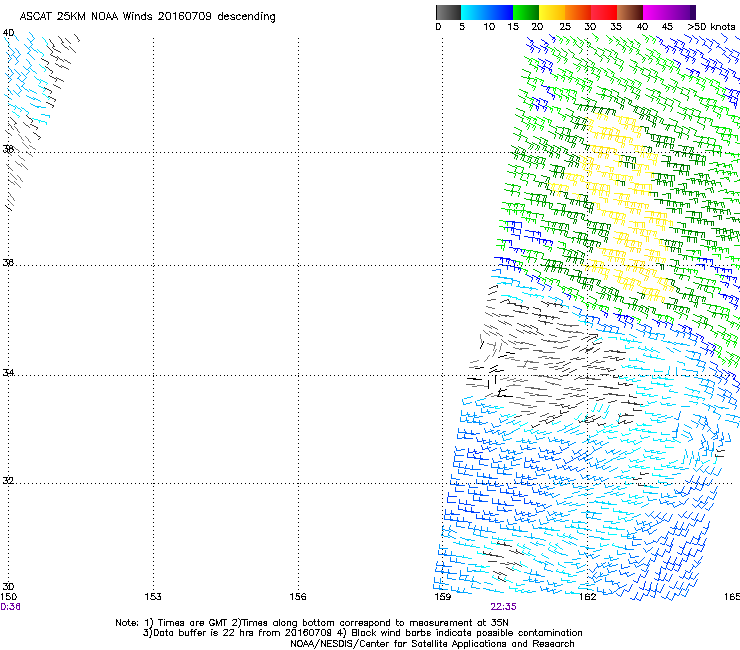The width and height of the screenshot is (740, 650).
Task: Click the legend scale value '10'
Action: pos(489,27)
